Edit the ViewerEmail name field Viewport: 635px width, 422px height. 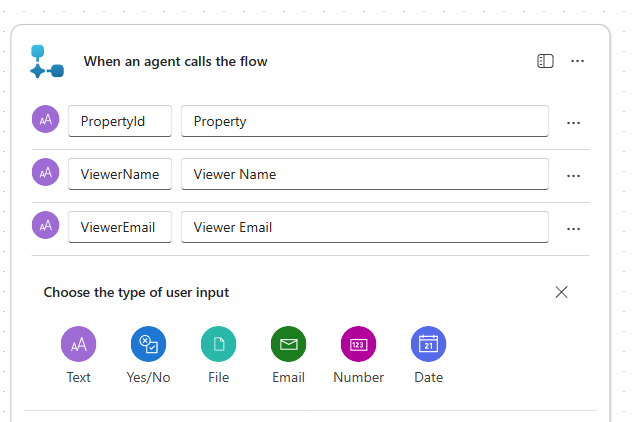point(120,227)
